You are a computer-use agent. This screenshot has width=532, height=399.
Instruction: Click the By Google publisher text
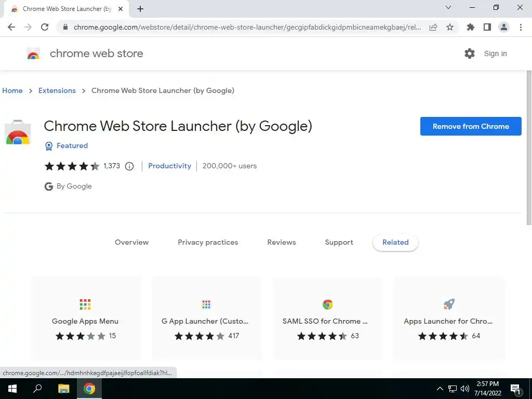click(74, 187)
